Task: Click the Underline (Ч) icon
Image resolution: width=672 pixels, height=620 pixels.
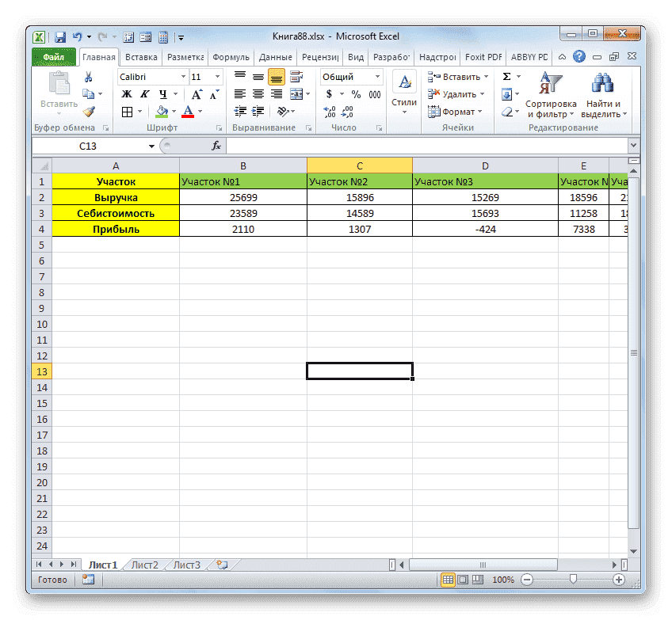Action: (x=163, y=94)
